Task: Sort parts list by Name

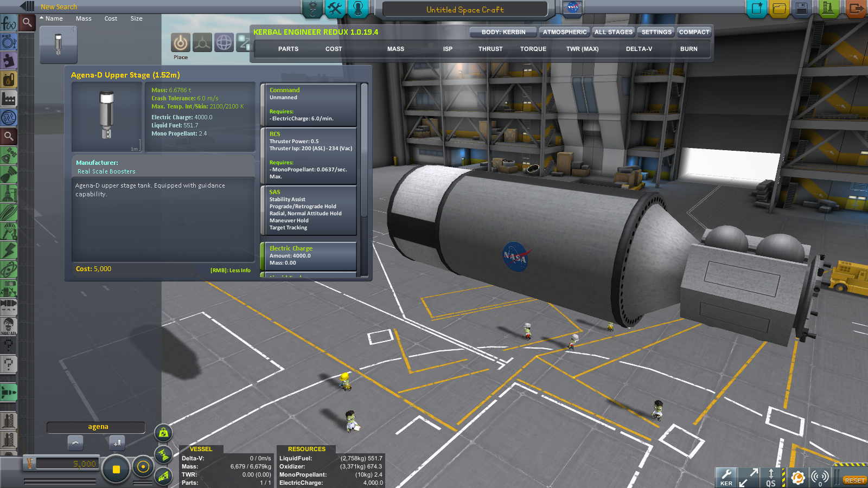Action: (54, 18)
